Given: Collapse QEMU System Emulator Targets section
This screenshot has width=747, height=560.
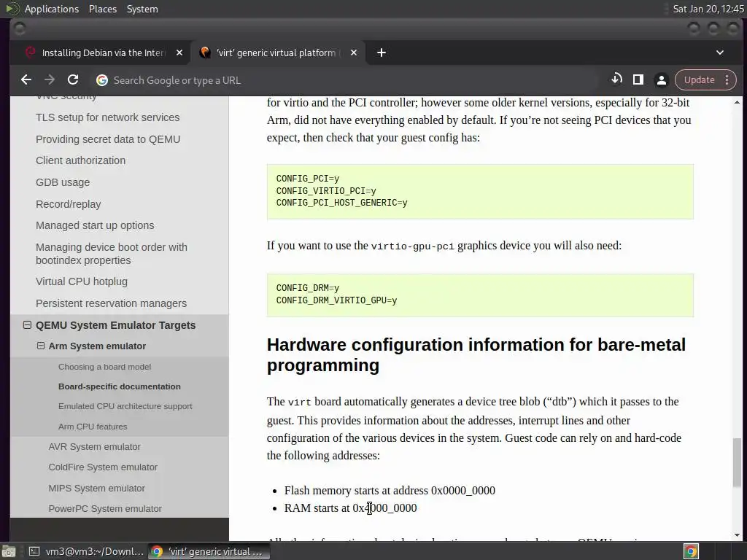Looking at the screenshot, I should pos(27,324).
